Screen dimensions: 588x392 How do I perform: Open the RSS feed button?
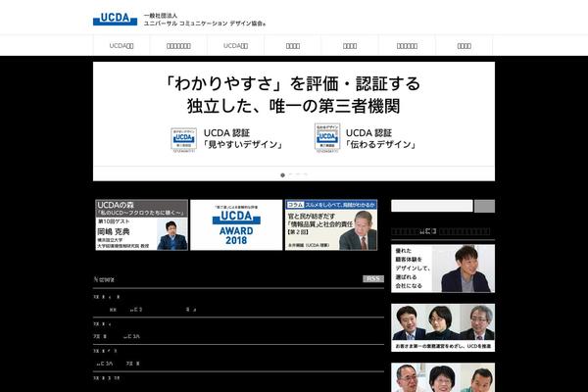[x=373, y=278]
